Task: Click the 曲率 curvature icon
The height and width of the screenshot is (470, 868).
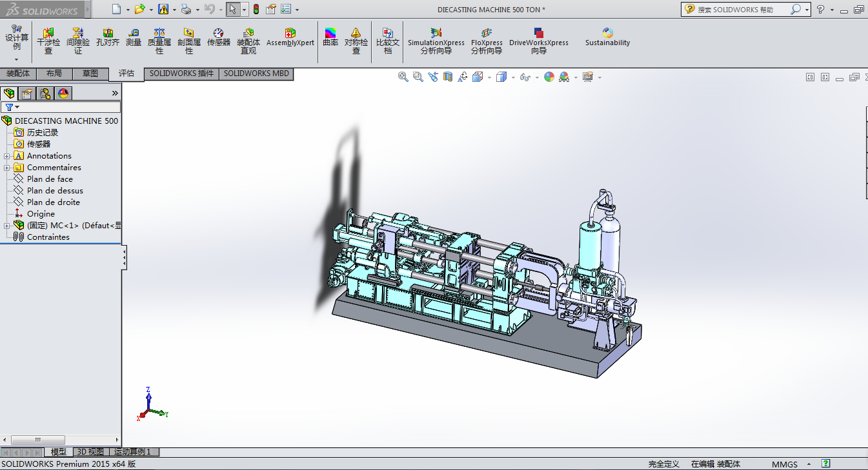Action: (x=330, y=37)
